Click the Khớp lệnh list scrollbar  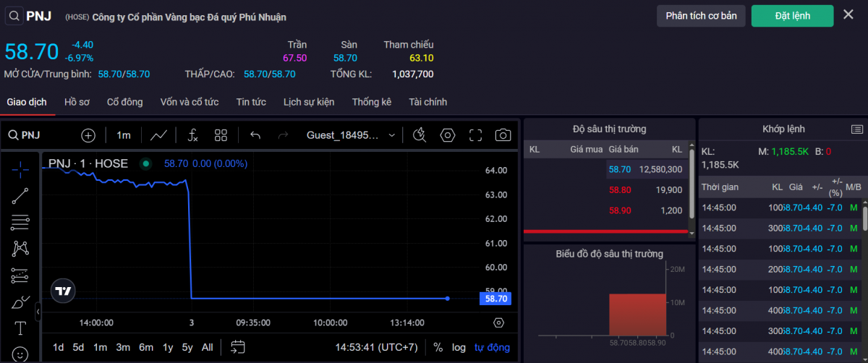tap(865, 218)
